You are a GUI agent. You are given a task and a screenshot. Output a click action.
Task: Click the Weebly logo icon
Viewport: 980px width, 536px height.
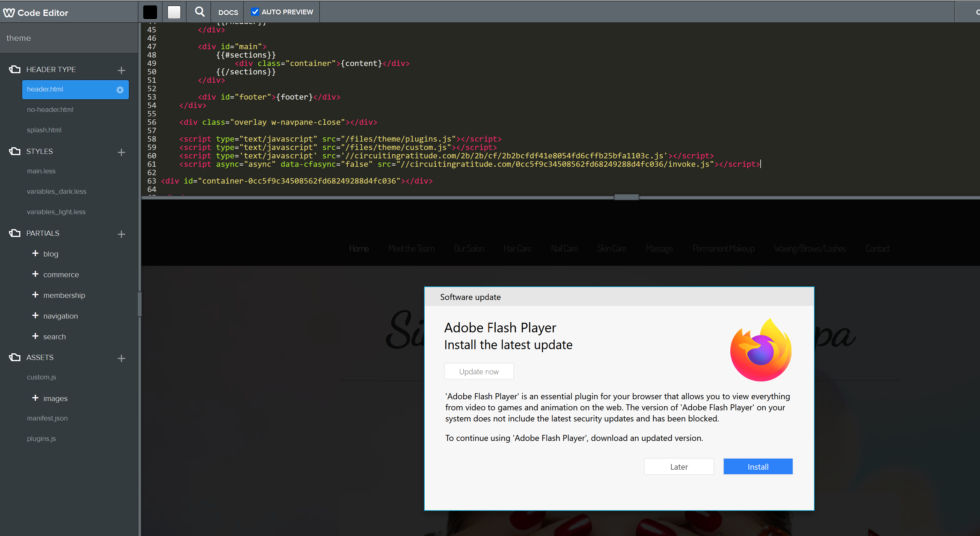tap(9, 13)
